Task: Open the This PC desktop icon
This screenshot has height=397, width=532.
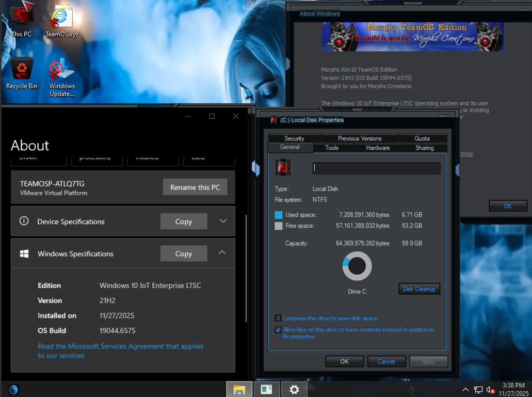Action: pyautogui.click(x=21, y=19)
